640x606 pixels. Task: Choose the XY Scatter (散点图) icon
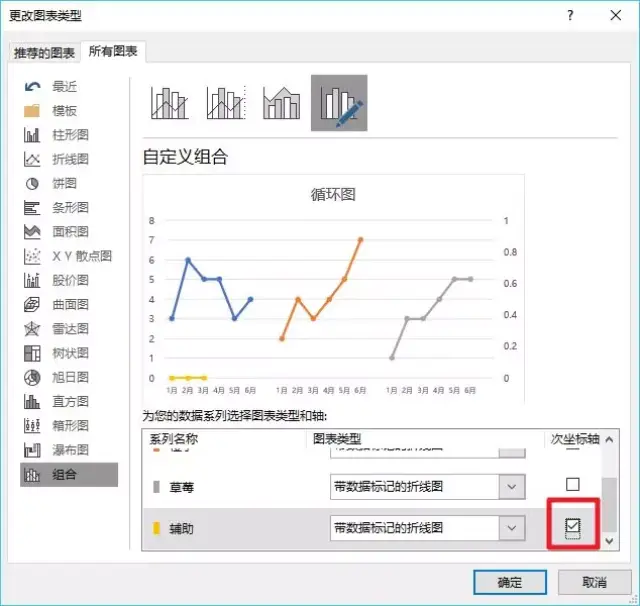(x=32, y=256)
